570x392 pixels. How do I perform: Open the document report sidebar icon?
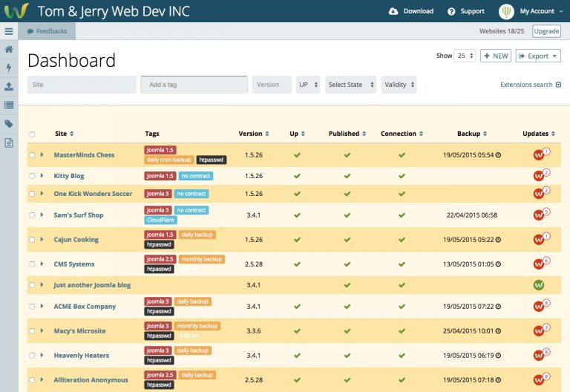[x=9, y=143]
